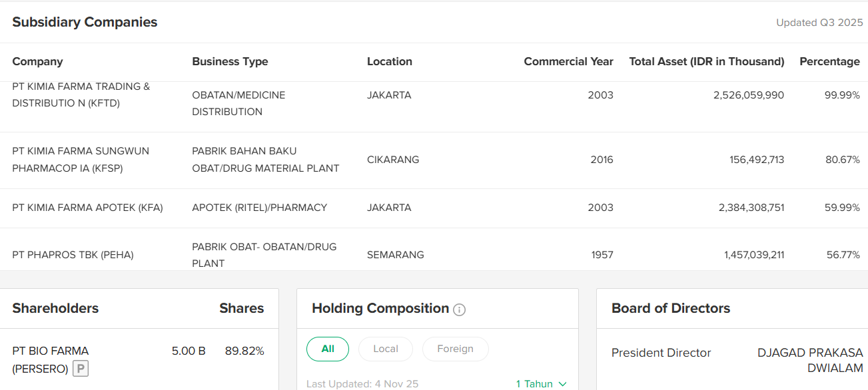
Task: Sort by Total Asset column header
Action: [706, 62]
